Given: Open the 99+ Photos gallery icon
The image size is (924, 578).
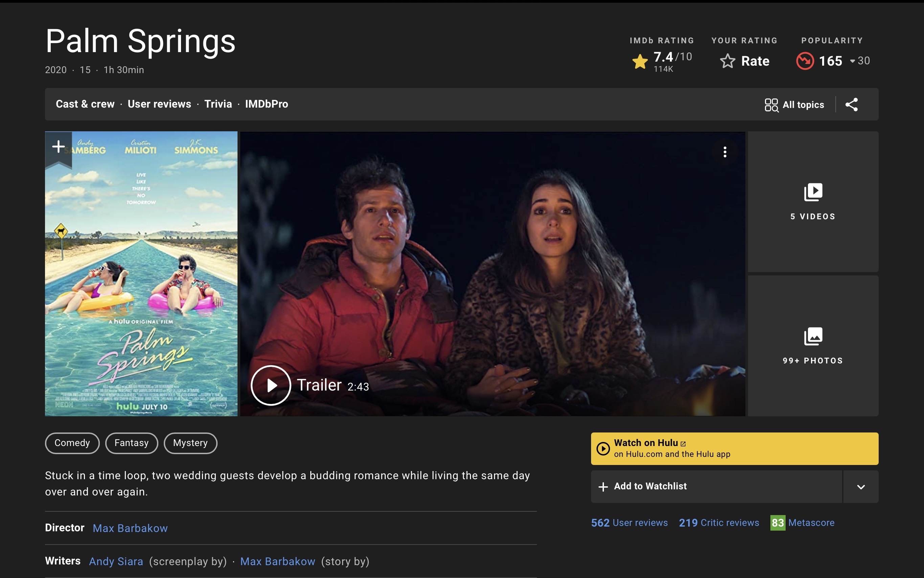Looking at the screenshot, I should [x=813, y=336].
